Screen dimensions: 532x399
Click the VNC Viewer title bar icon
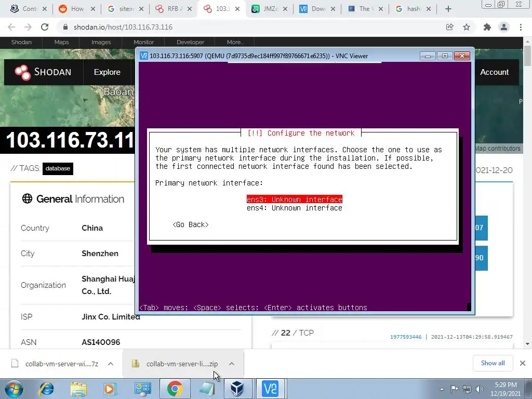tap(144, 56)
